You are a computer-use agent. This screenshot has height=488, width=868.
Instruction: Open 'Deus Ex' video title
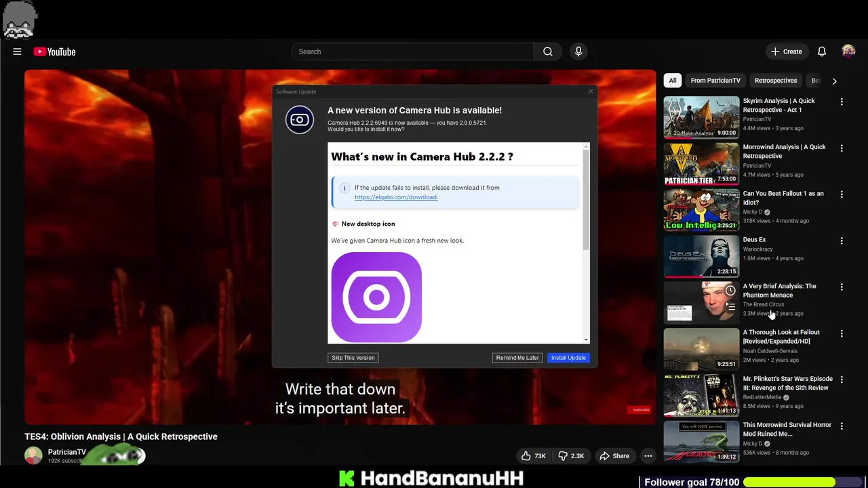pyautogui.click(x=754, y=240)
